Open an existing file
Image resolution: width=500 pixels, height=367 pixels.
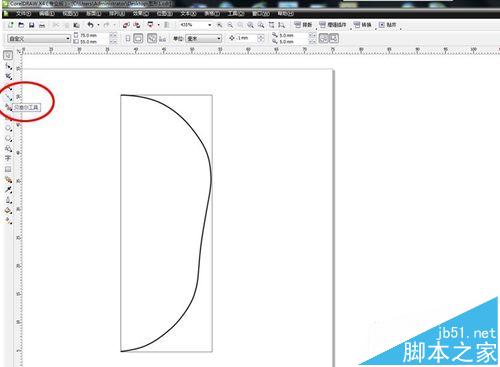pos(21,25)
